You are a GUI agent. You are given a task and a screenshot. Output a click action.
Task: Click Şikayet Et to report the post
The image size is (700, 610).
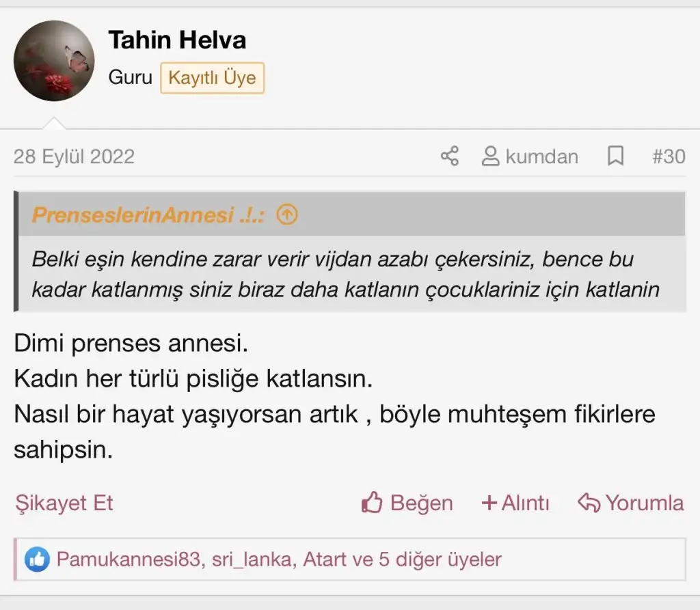(x=64, y=503)
